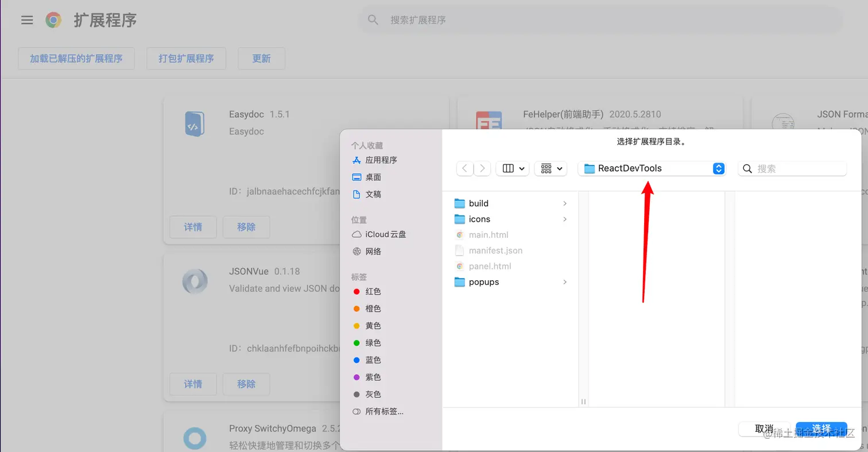
Task: Click the Proxy SwitchyOmega title text
Action: point(273,428)
